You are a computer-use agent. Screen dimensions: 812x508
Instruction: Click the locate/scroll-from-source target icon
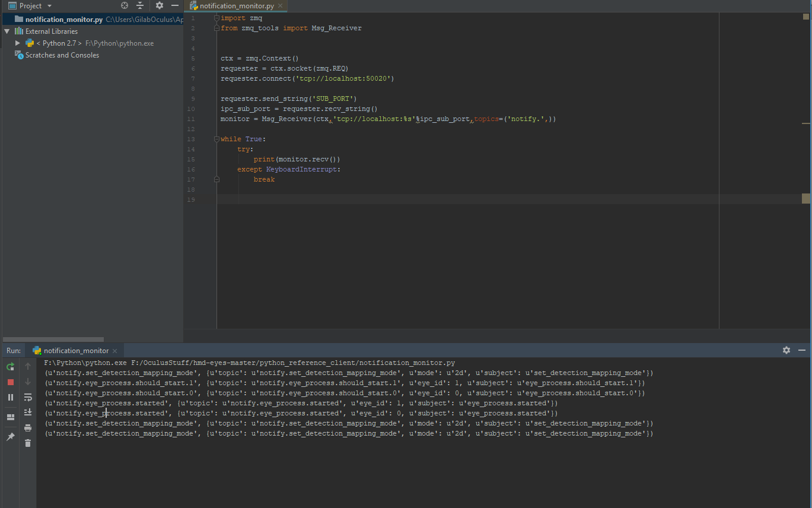click(x=125, y=5)
